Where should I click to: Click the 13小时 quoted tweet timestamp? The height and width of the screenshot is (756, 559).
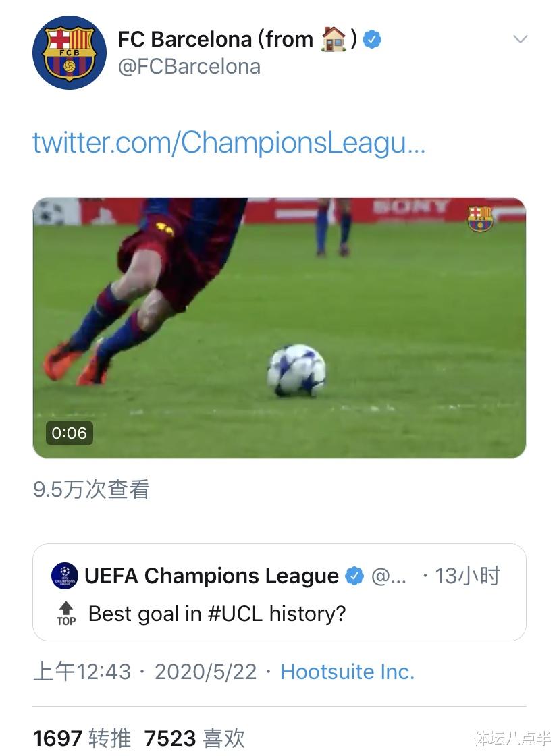(467, 576)
